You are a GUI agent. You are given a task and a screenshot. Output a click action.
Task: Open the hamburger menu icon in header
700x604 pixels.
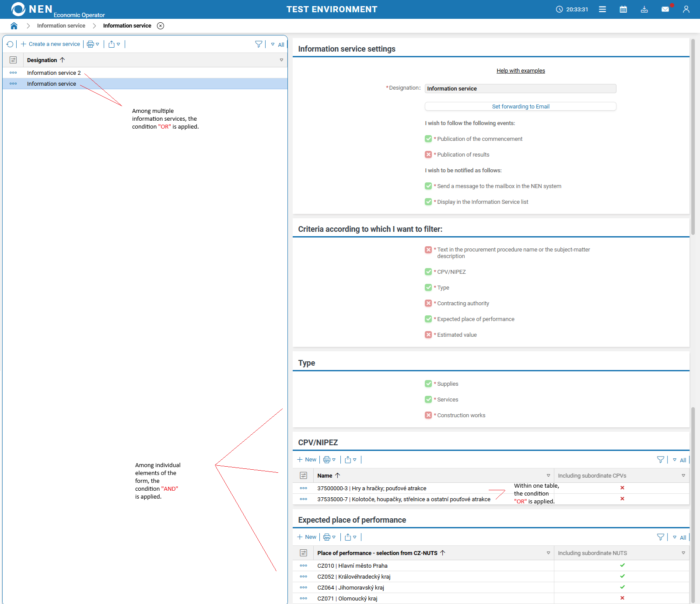tap(602, 9)
